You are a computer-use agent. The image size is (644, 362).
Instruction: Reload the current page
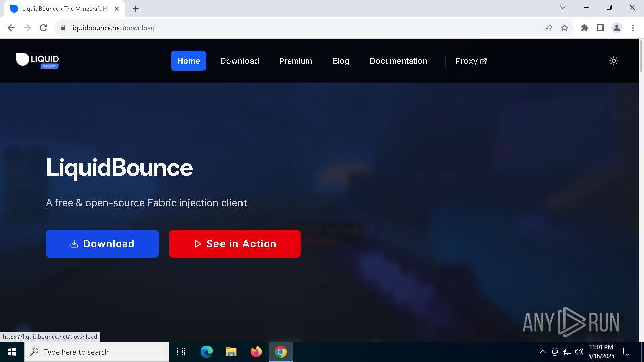(43, 28)
